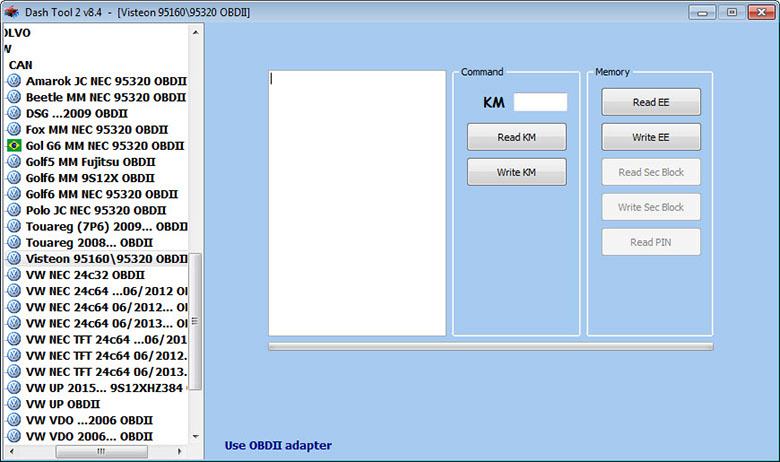Click the VW icon beside VW NEC 24c64 ...06/2012
The image size is (780, 462).
[14, 291]
